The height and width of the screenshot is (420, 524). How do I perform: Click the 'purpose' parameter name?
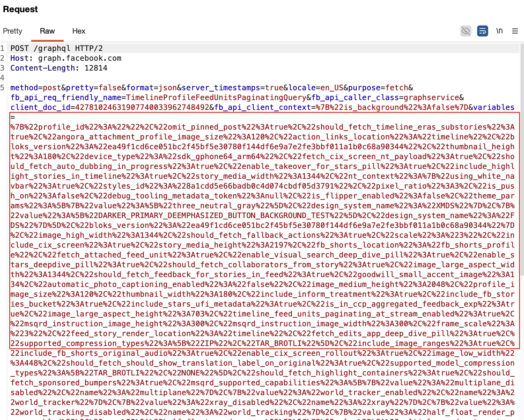pyautogui.click(x=364, y=88)
